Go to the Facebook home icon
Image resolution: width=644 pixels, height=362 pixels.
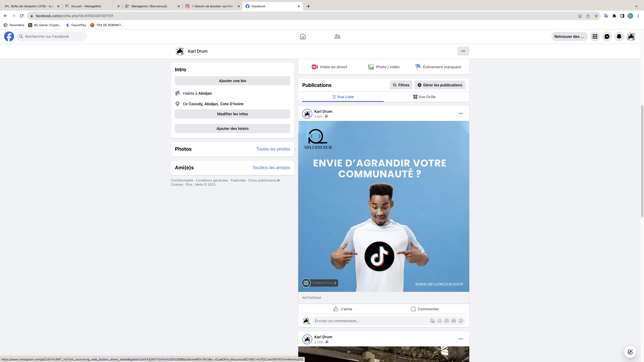tap(303, 36)
